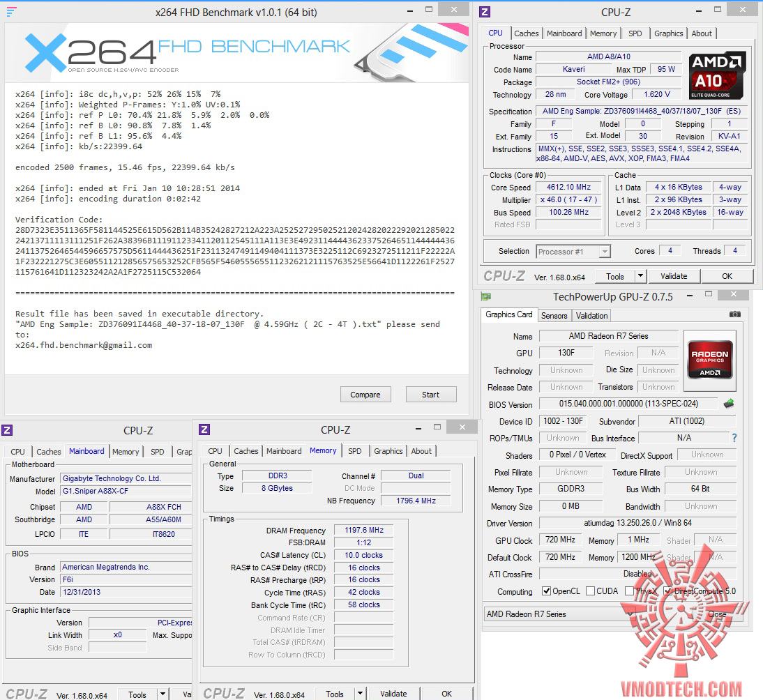Click the Core Speed value 4612.10 MHz
The width and height of the screenshot is (763, 700).
[568, 188]
